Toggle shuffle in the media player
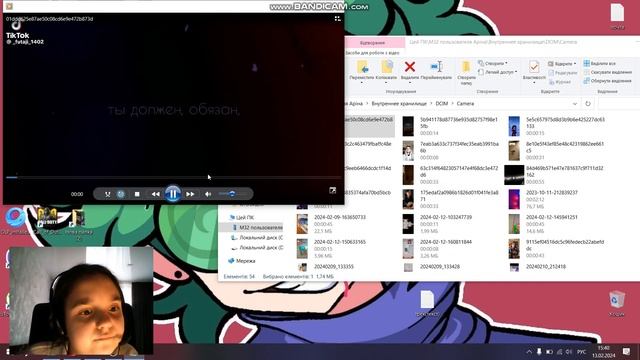 tap(107, 194)
